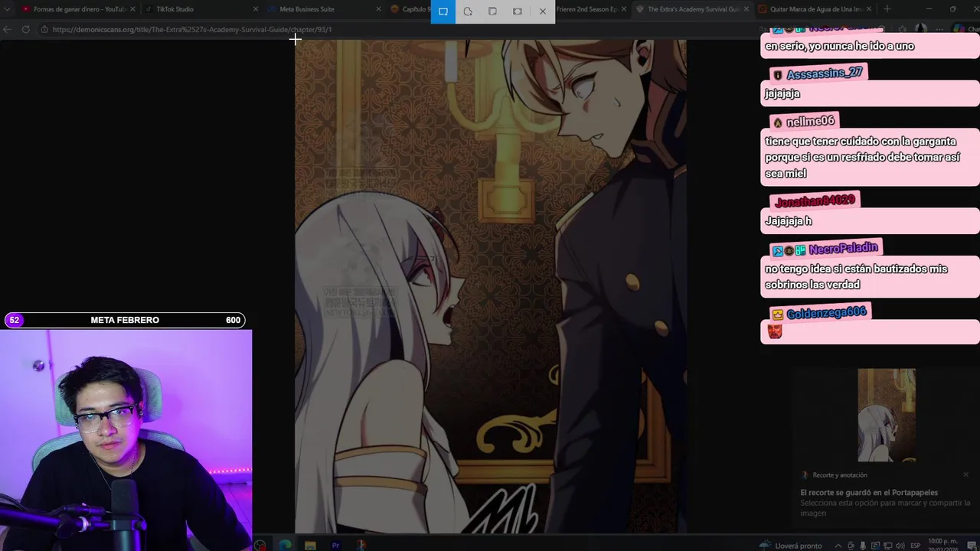
Task: Click chat message 'jajajaja'
Action: pos(782,93)
